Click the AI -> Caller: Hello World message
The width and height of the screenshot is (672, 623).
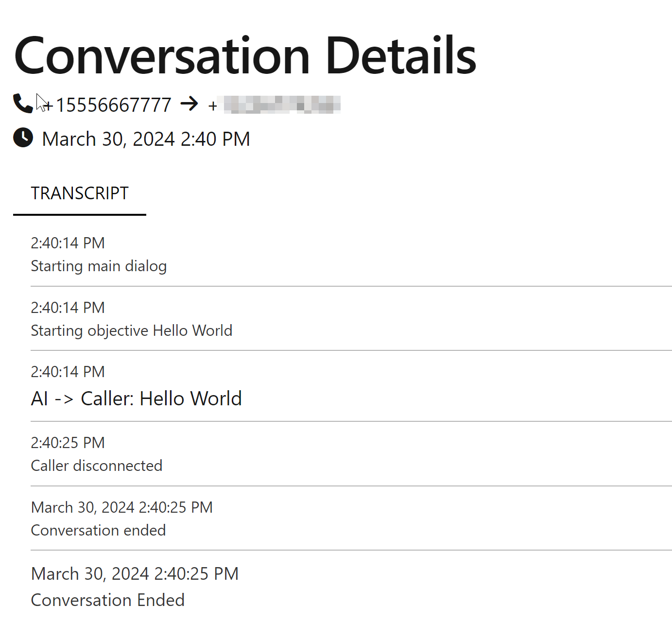point(136,398)
